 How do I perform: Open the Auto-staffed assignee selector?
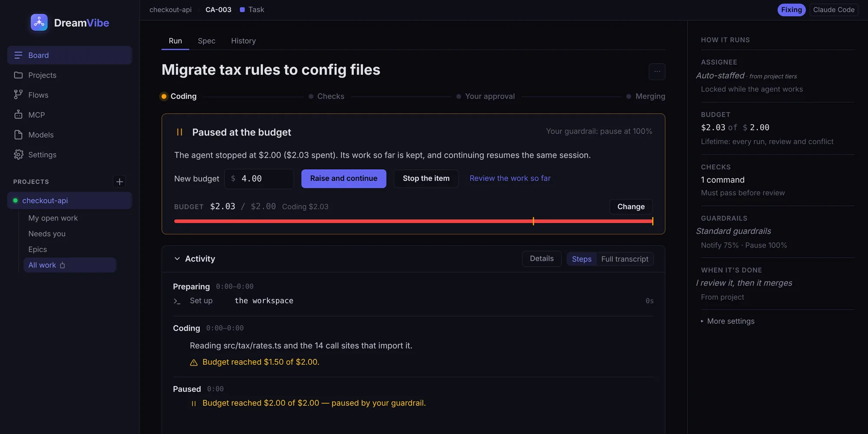click(x=746, y=76)
